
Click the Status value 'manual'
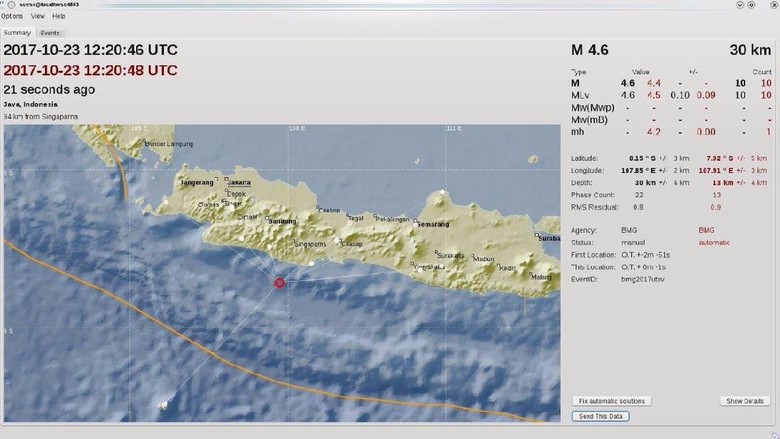(x=633, y=242)
